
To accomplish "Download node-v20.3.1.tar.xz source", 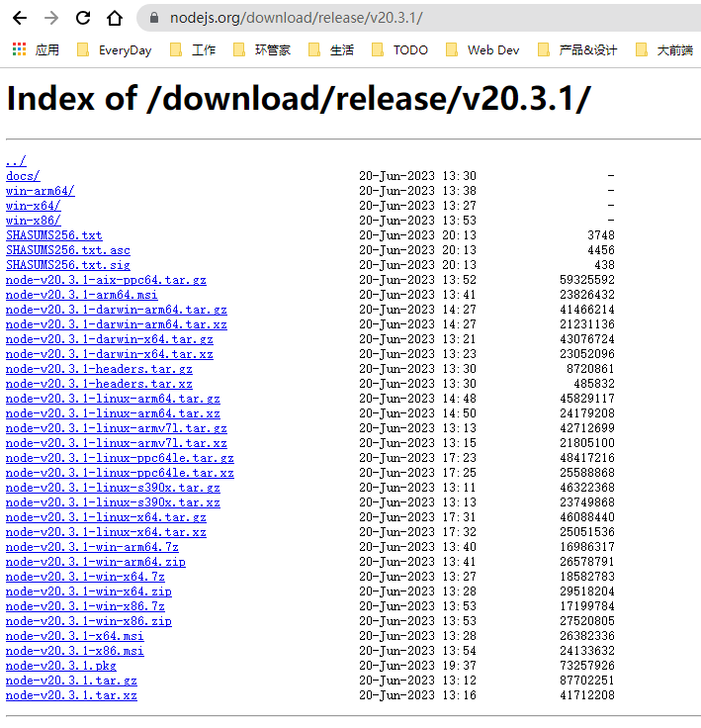I will (71, 696).
